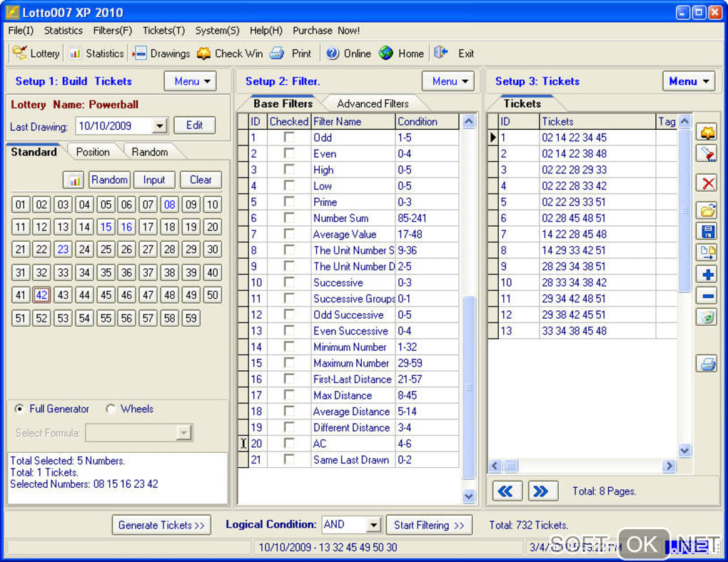Check the AC filter checkbox
728x562 pixels.
point(289,443)
